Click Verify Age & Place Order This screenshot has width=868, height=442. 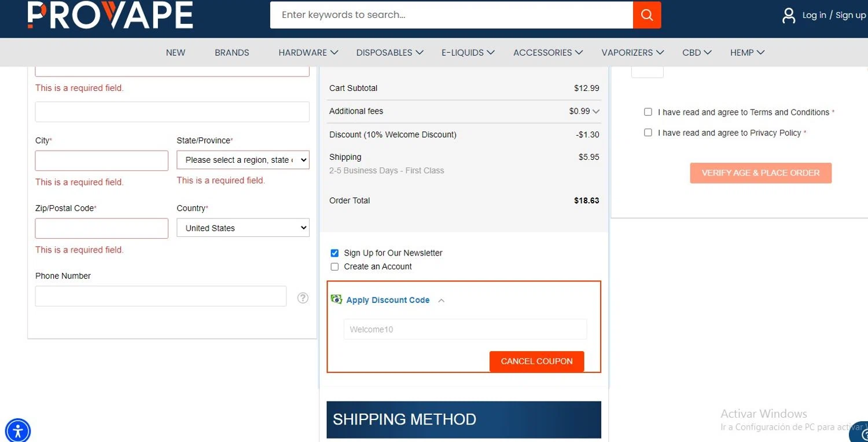click(760, 173)
